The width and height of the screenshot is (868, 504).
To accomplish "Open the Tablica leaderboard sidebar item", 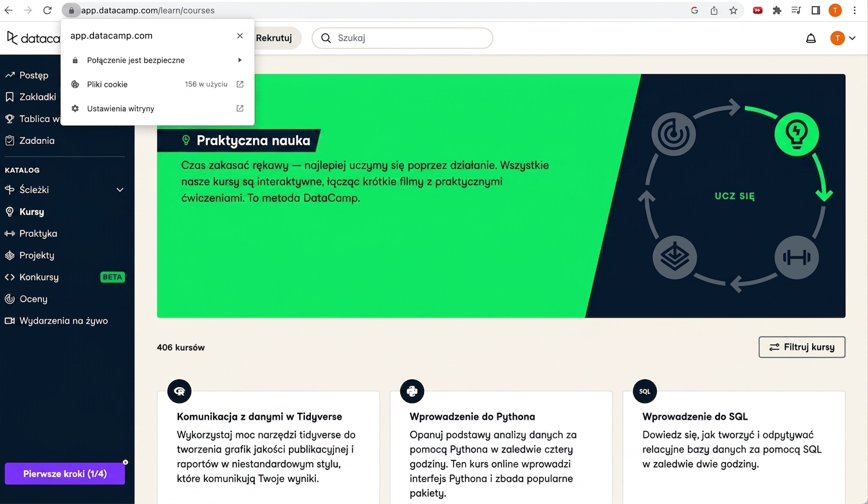I will [x=32, y=119].
